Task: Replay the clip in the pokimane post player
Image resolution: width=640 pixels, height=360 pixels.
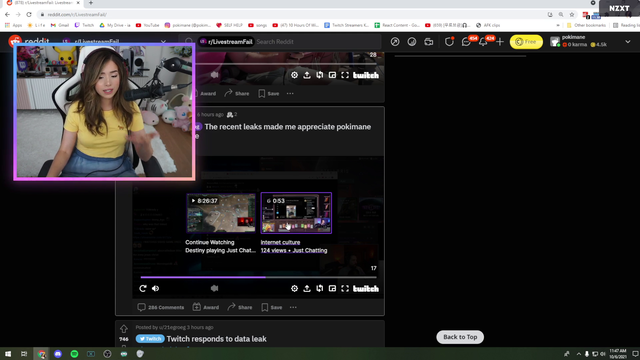Action: tap(142, 289)
